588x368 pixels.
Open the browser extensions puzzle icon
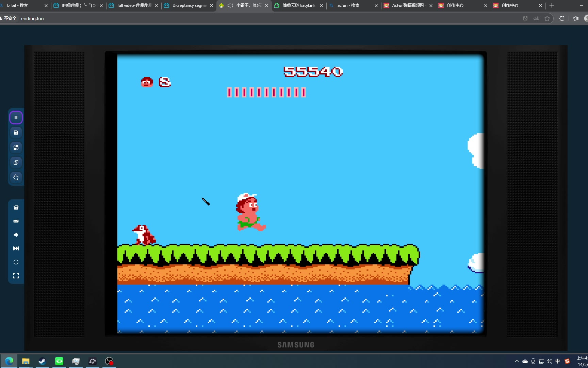[x=562, y=18]
